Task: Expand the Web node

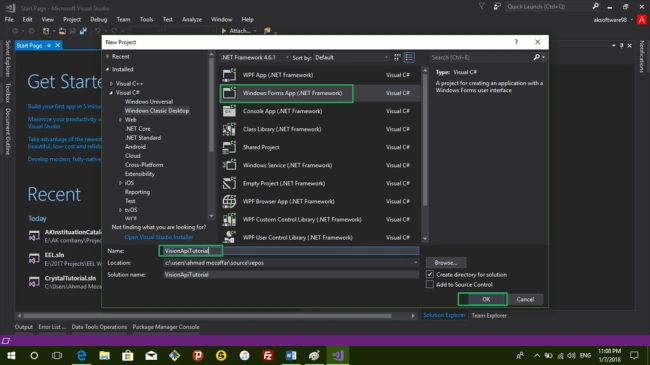Action: pyautogui.click(x=120, y=119)
